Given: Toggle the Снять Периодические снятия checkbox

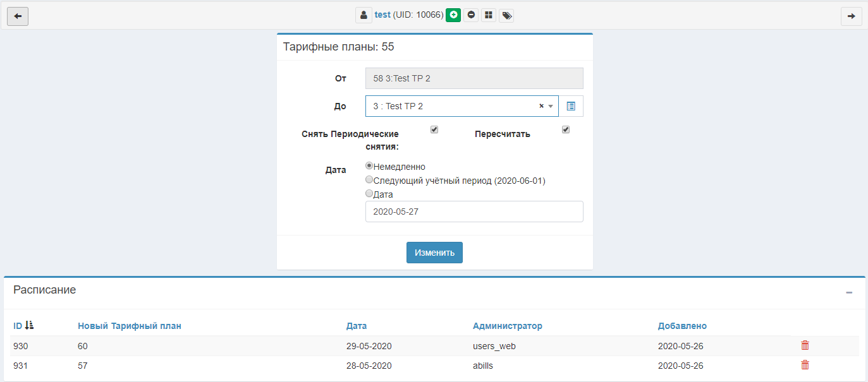Looking at the screenshot, I should pyautogui.click(x=434, y=130).
